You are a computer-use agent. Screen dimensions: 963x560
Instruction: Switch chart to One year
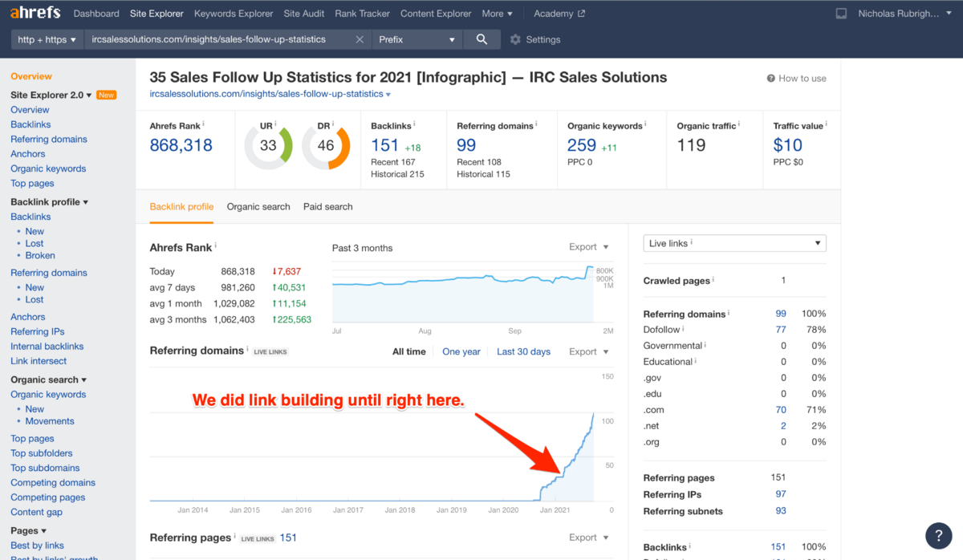point(461,351)
